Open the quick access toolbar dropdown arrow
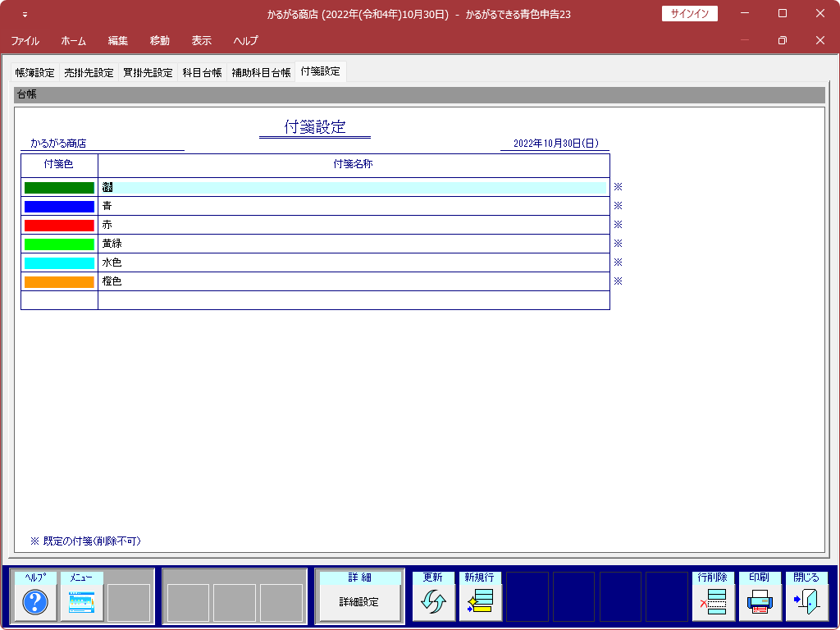The width and height of the screenshot is (840, 630). click(25, 15)
